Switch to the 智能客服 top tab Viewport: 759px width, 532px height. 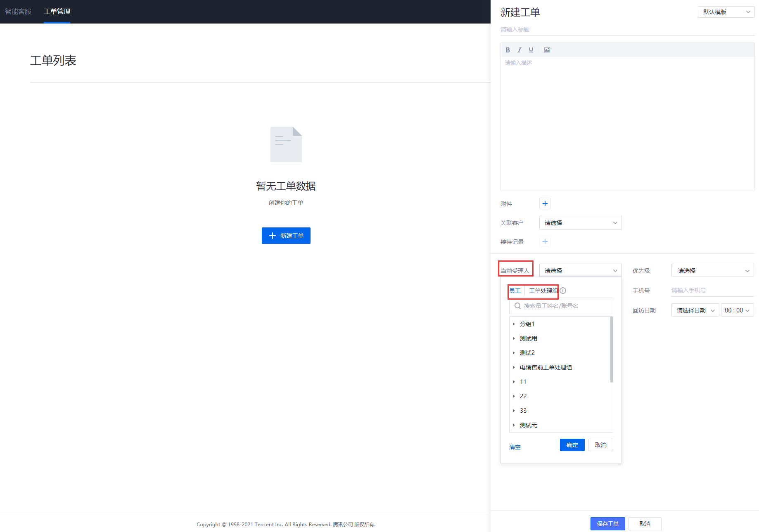pos(18,12)
